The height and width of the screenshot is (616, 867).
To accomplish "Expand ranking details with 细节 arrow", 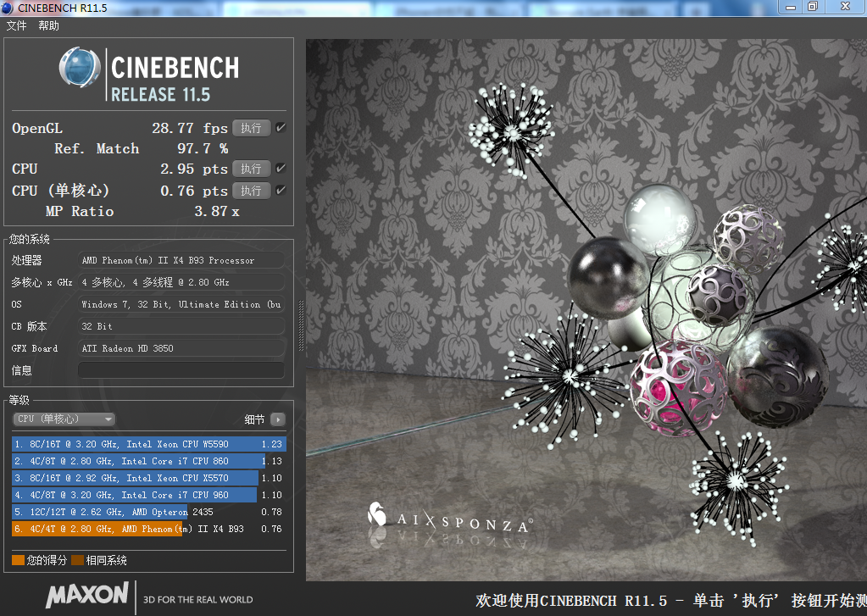I will (278, 419).
